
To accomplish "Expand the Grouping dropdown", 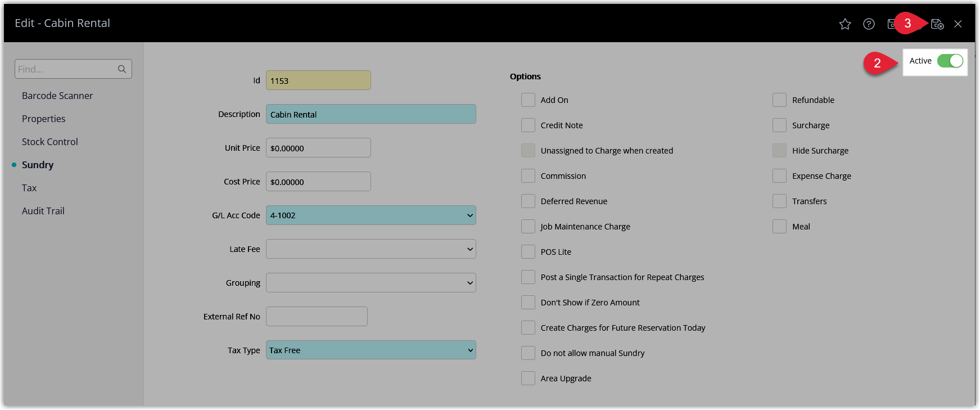I will [371, 283].
